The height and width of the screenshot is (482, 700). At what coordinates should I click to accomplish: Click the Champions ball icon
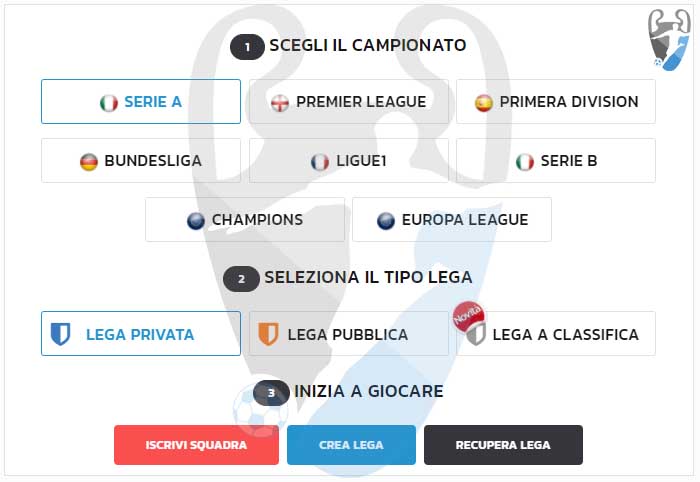click(196, 220)
